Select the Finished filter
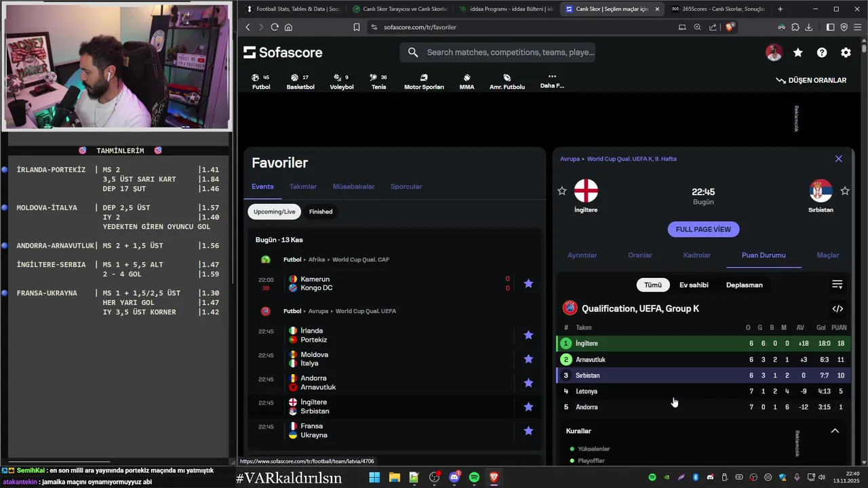868x488 pixels. click(321, 211)
